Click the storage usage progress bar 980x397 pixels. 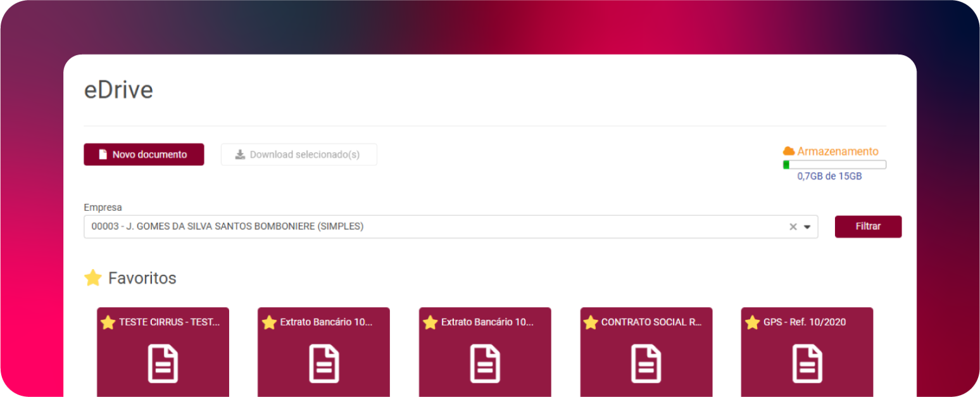click(x=834, y=165)
